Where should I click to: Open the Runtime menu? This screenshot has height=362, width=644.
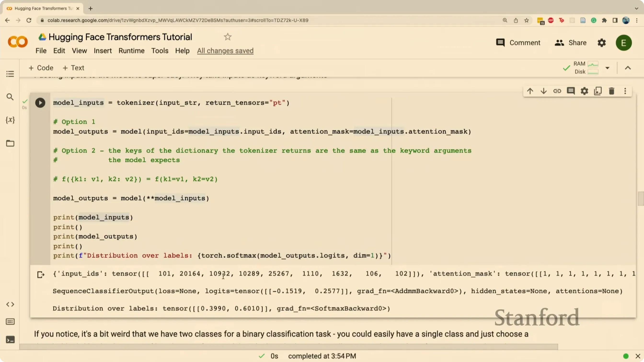tap(132, 51)
